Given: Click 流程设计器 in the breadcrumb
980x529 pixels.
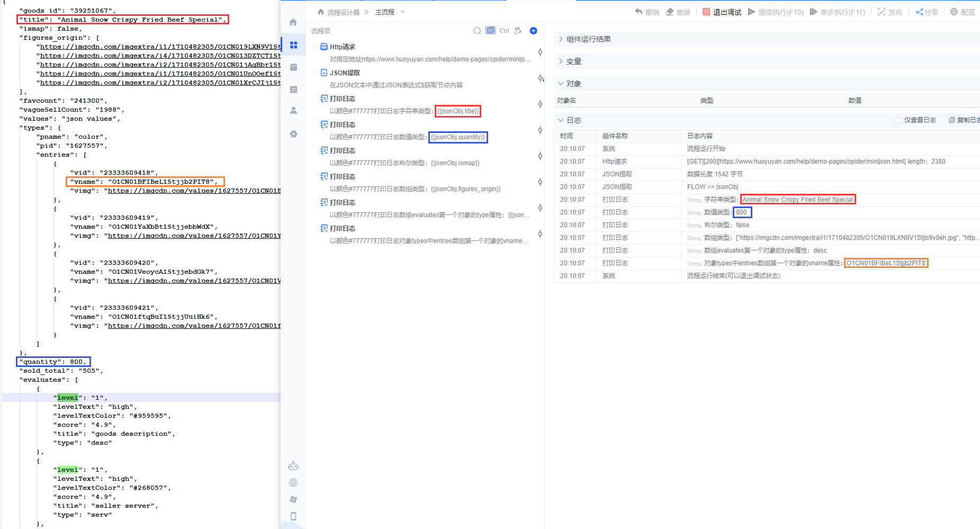Looking at the screenshot, I should click(x=343, y=12).
